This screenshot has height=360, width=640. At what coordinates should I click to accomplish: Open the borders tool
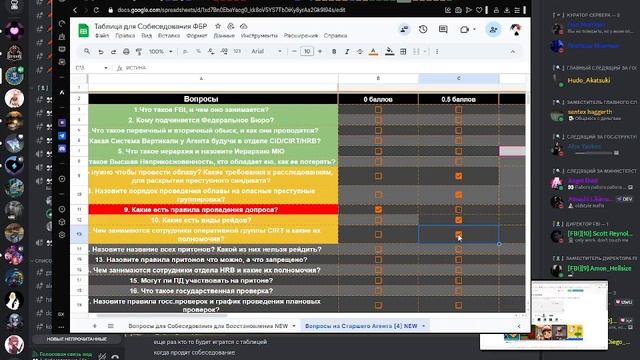point(403,51)
